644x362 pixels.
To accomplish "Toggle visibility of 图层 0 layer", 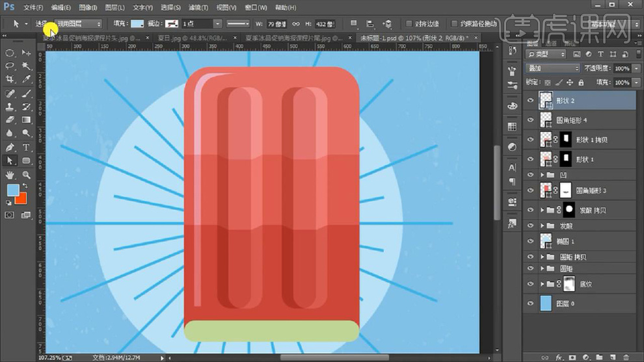I will click(531, 304).
